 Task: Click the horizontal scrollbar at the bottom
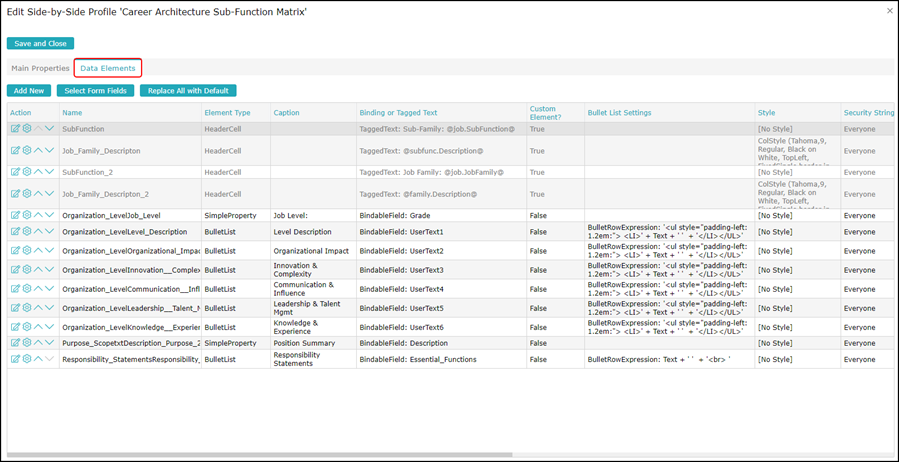click(260, 454)
